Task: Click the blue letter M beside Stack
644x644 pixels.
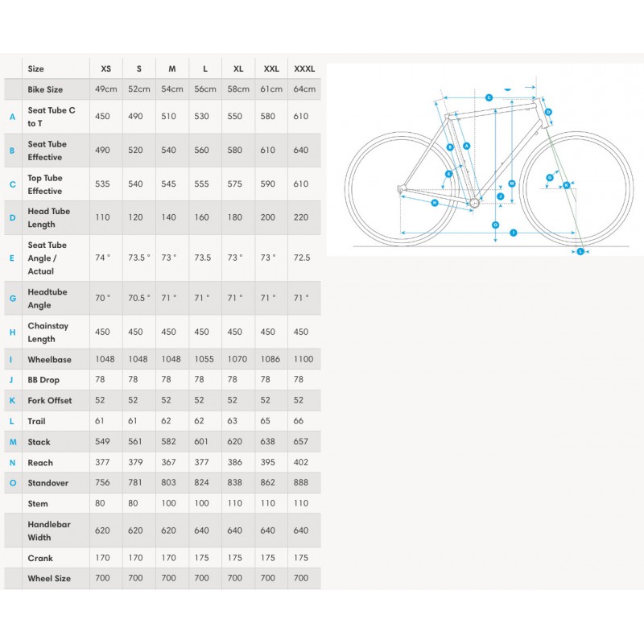Action: pos(13,442)
